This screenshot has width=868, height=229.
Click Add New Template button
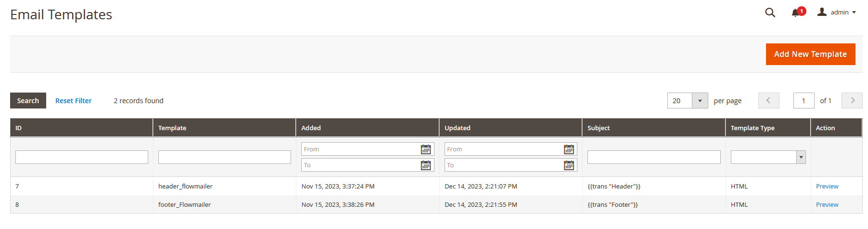pyautogui.click(x=810, y=54)
